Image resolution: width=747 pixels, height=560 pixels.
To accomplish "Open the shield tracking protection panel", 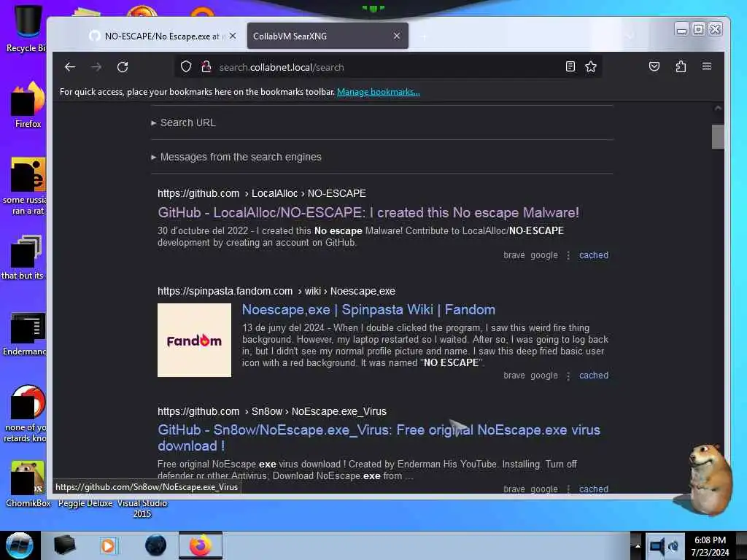I will point(186,66).
